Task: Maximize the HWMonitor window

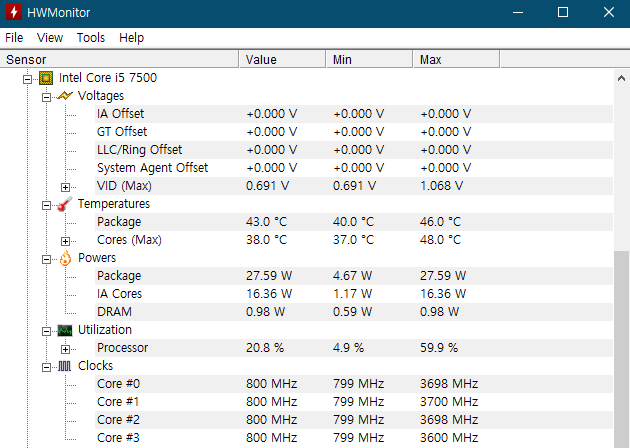Action: point(563,12)
